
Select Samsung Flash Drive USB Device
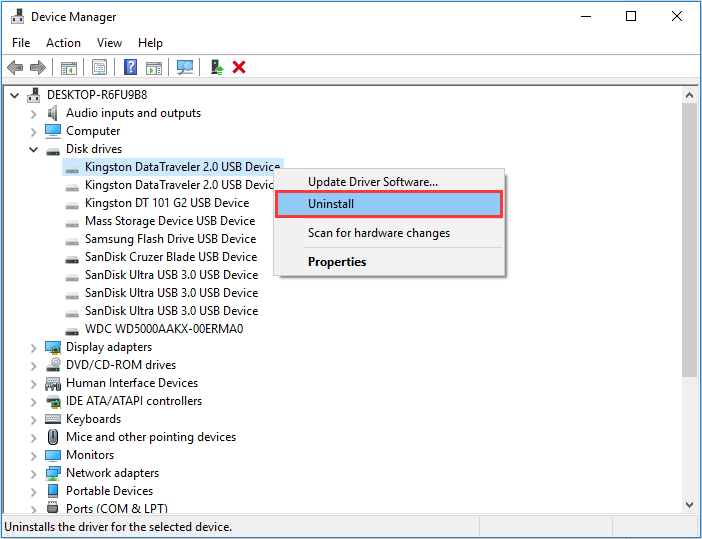(x=171, y=239)
